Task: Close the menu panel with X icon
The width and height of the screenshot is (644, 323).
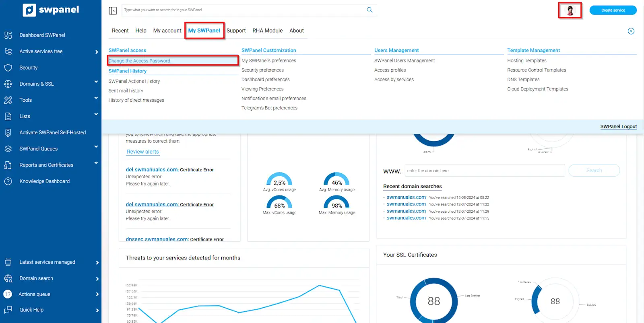Action: (631, 31)
